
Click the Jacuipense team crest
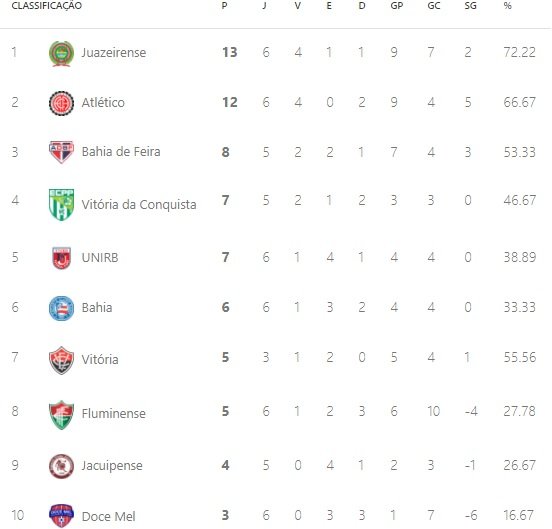click(x=61, y=466)
